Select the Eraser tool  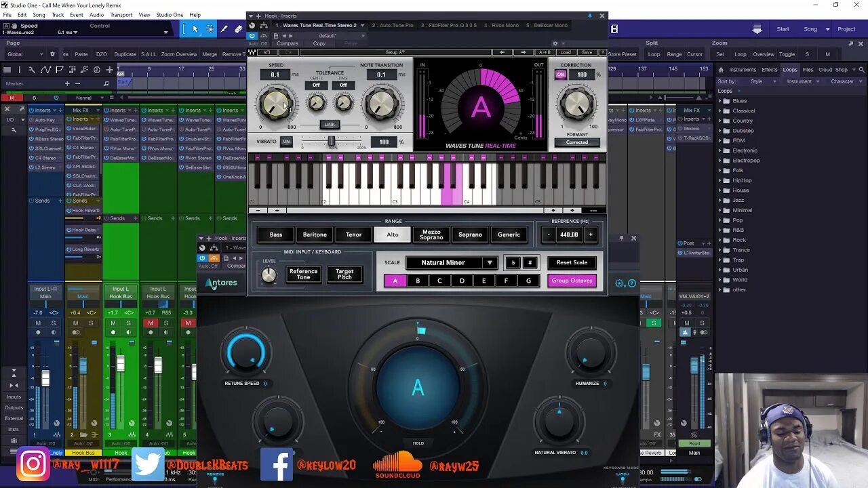238,29
